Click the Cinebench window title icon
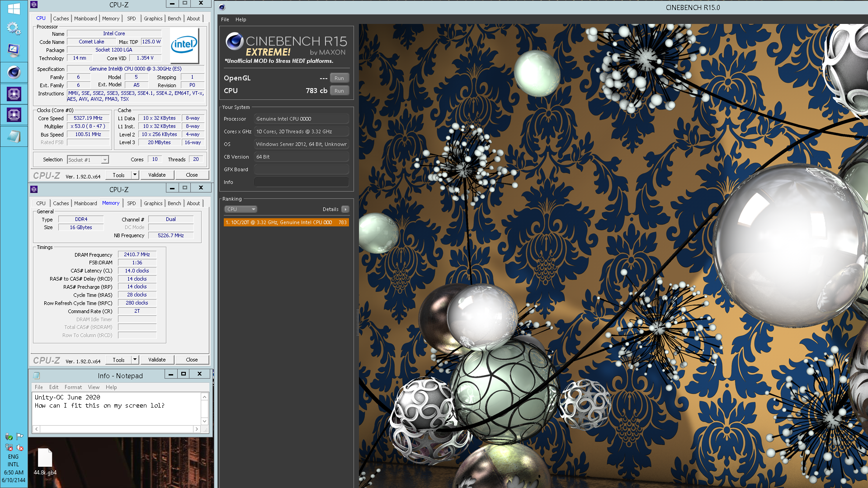The image size is (868, 488). point(222,7)
